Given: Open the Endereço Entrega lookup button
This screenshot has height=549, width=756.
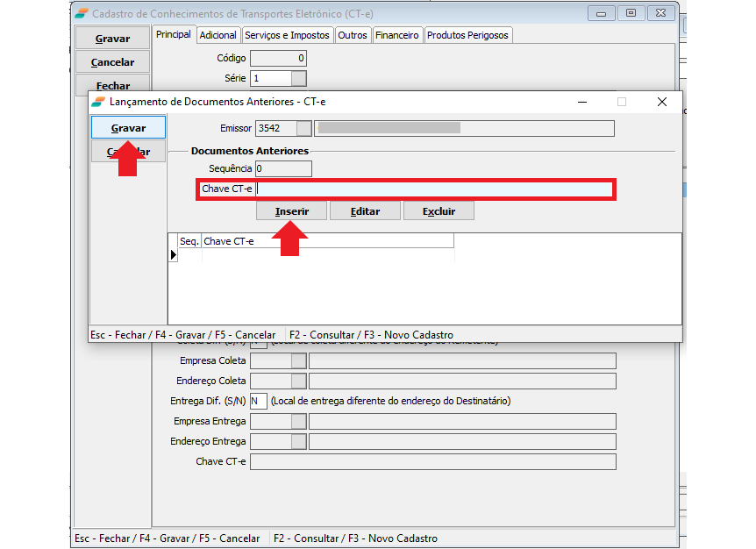Looking at the screenshot, I should 298,442.
